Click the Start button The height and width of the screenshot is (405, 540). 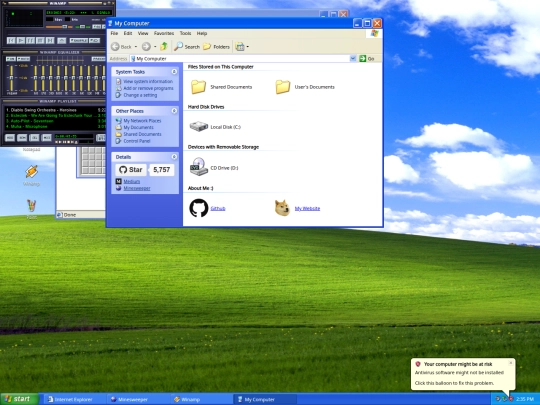pos(19,399)
